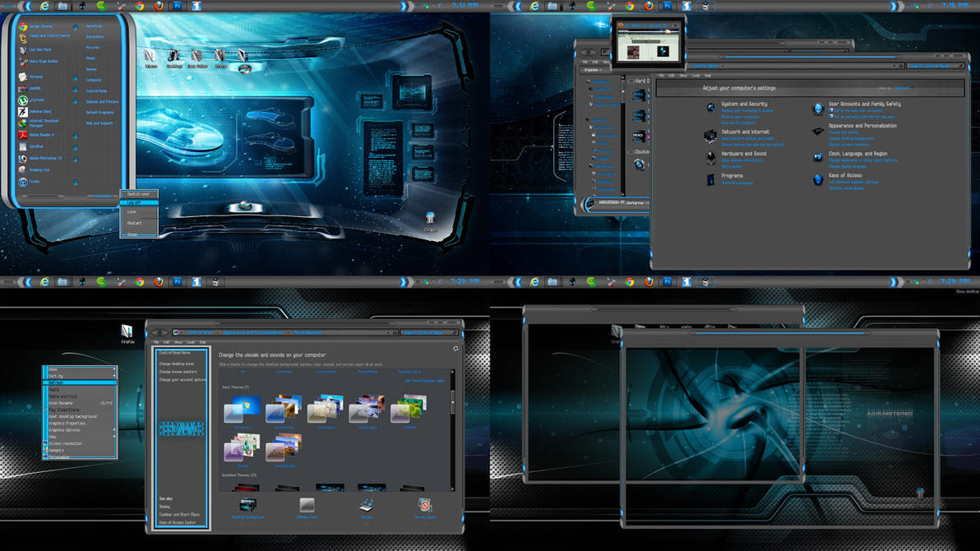The width and height of the screenshot is (980, 551).
Task: Open Organize dropdown in Explorer window
Action: coord(591,70)
